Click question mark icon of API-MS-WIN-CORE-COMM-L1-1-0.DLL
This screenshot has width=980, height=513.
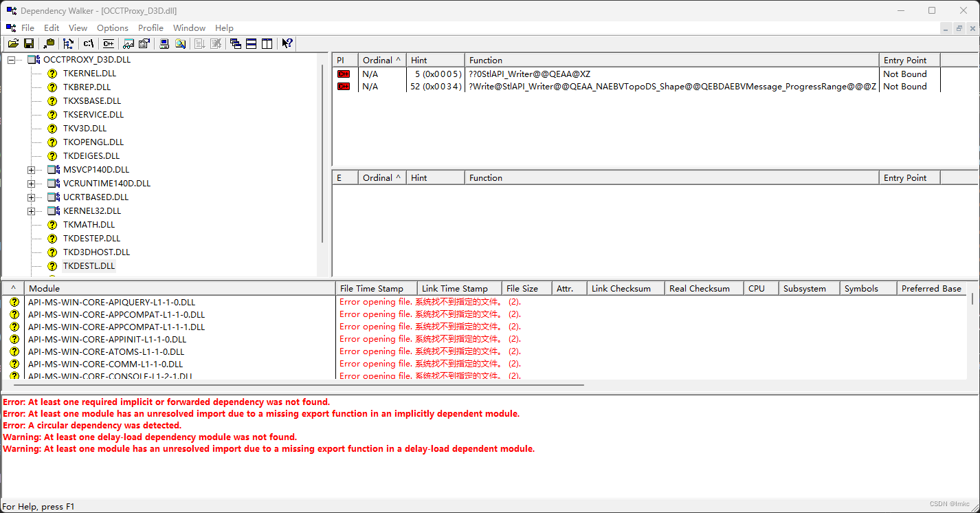[14, 364]
